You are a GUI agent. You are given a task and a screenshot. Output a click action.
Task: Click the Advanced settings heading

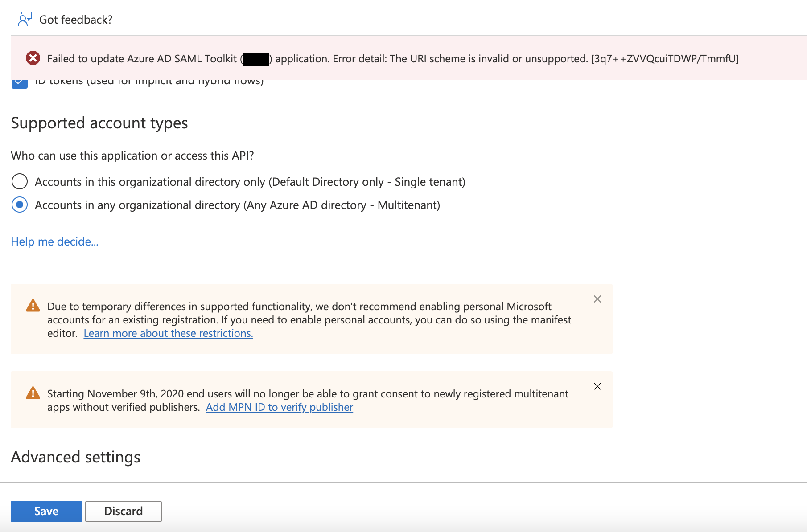76,457
